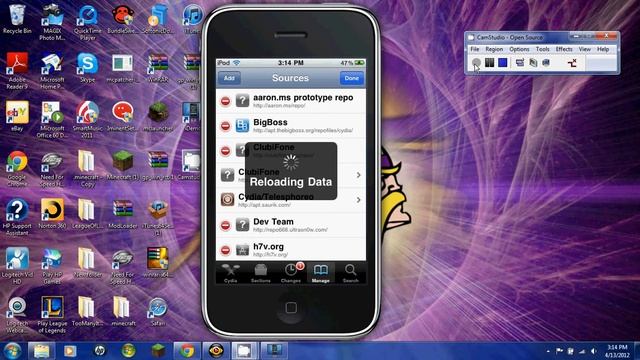This screenshot has height=360, width=640.
Task: Open WinRAR desktop shortcut
Action: pos(158,68)
